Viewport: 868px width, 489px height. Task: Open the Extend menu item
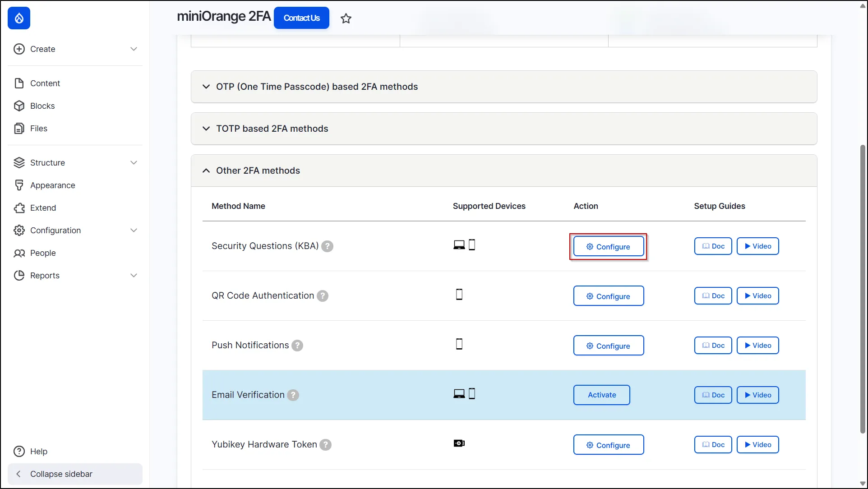[x=43, y=208]
